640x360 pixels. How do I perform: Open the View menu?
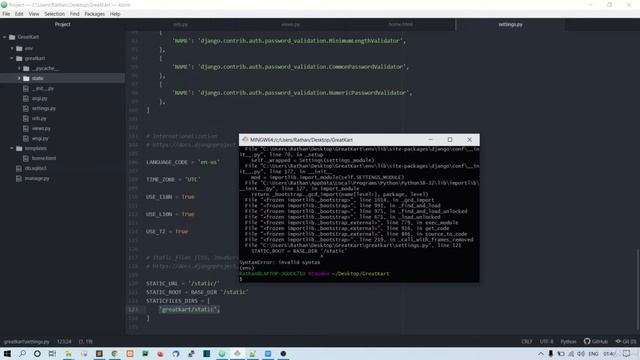[x=34, y=14]
